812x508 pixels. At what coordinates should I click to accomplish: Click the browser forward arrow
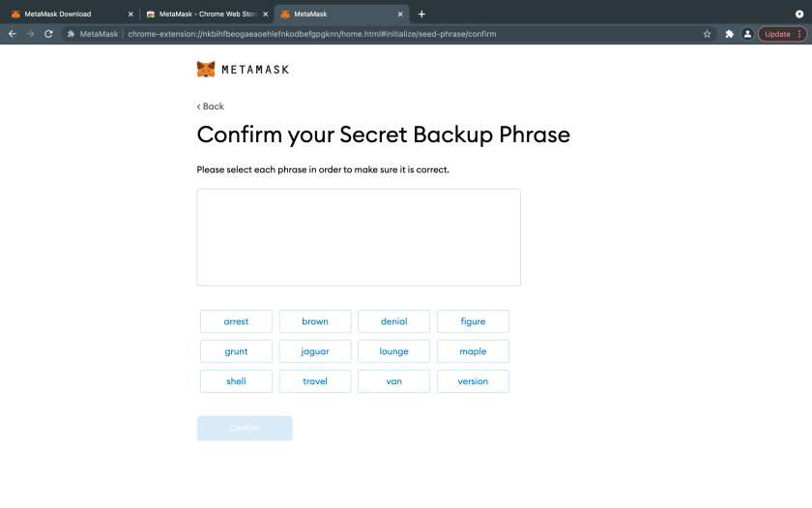click(x=30, y=34)
